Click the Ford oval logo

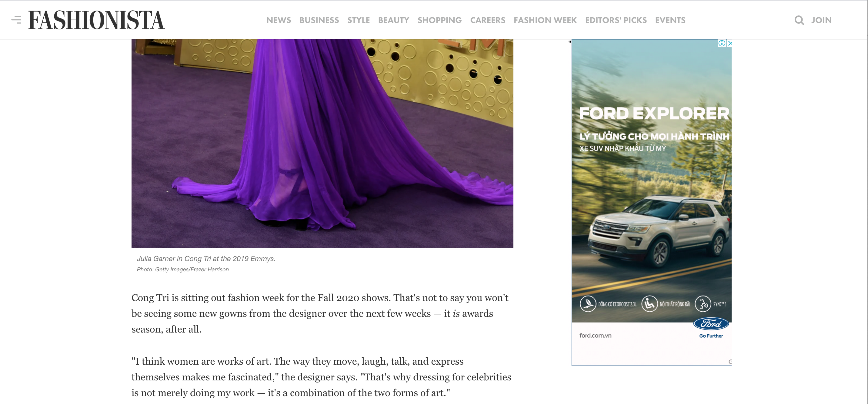(x=711, y=323)
